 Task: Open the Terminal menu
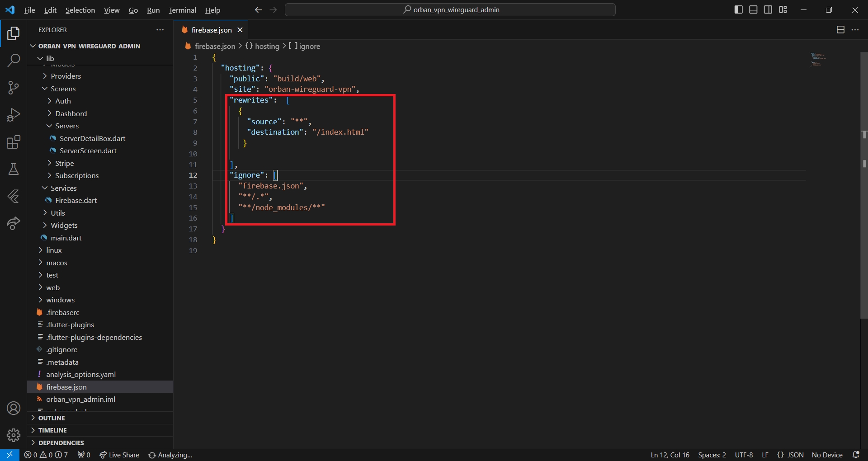(182, 10)
